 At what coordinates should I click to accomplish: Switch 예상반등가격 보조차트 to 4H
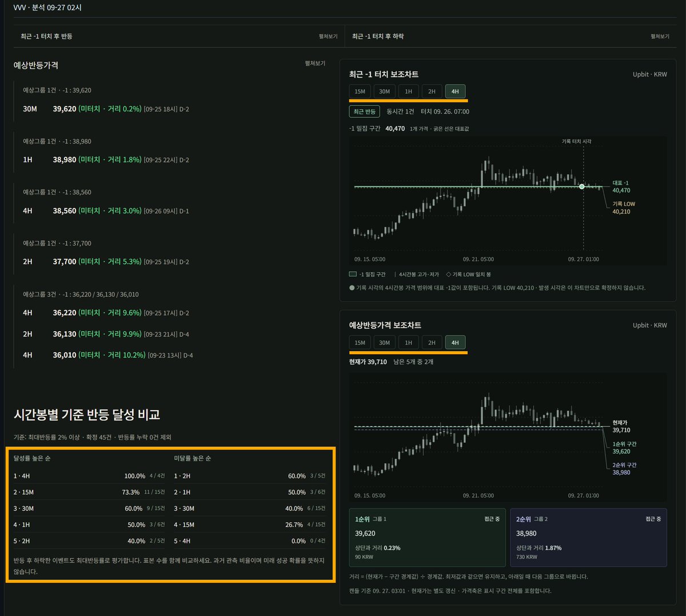point(455,343)
